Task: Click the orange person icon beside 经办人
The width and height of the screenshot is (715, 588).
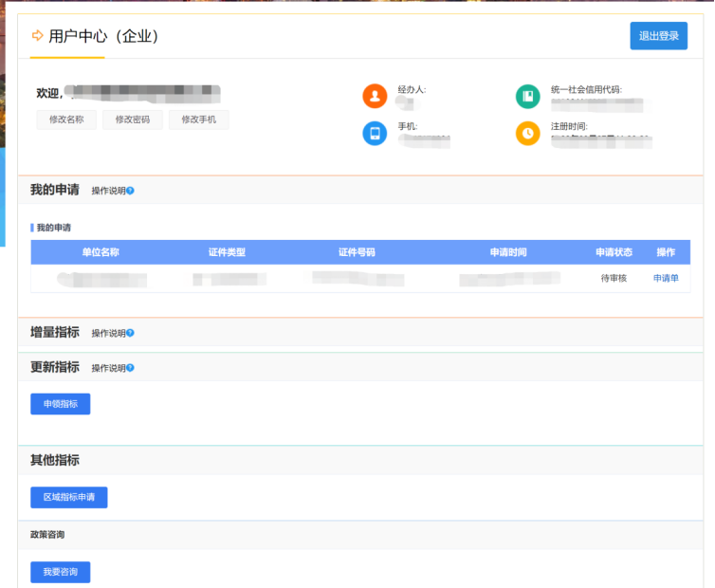Action: coord(376,96)
